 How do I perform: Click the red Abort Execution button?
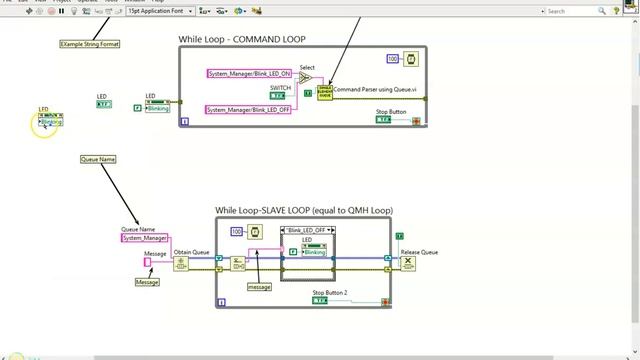(51, 11)
